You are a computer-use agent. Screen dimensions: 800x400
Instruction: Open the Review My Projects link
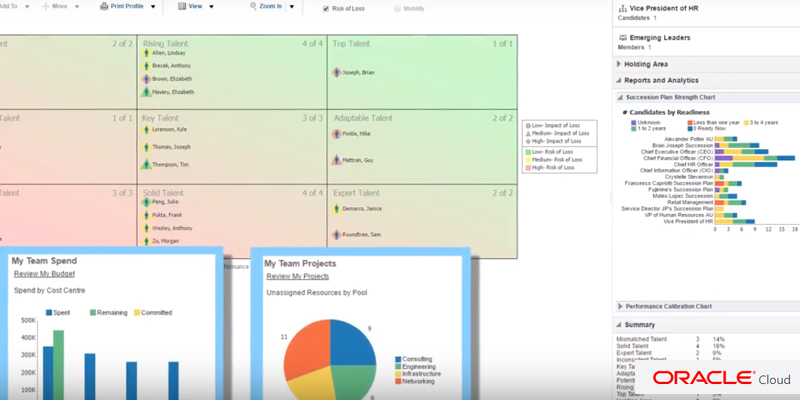coord(297,276)
